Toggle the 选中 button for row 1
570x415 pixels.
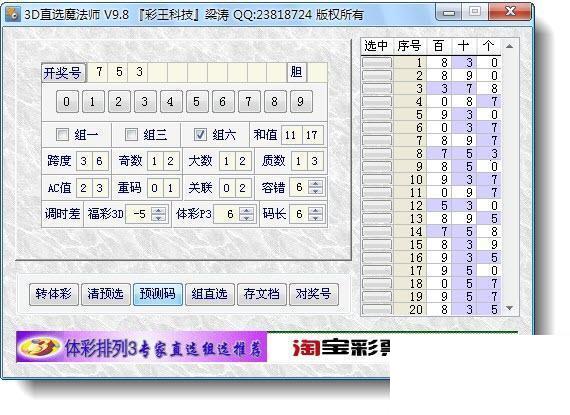pos(377,63)
